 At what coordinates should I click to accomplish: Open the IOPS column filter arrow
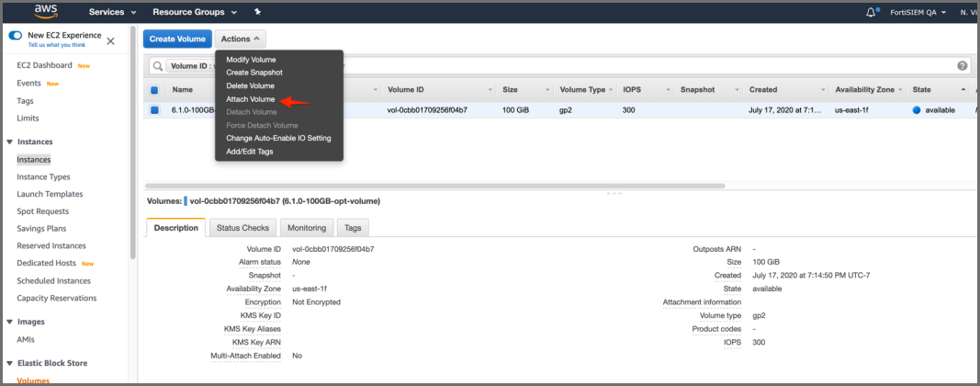pyautogui.click(x=668, y=90)
